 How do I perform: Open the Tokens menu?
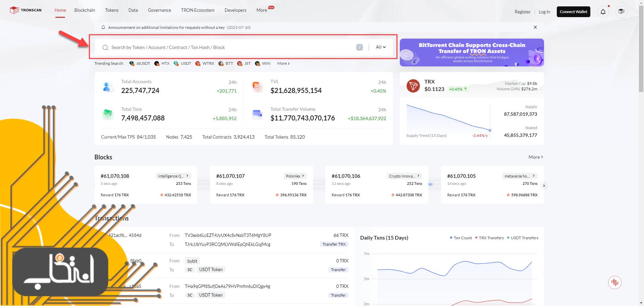(x=112, y=10)
